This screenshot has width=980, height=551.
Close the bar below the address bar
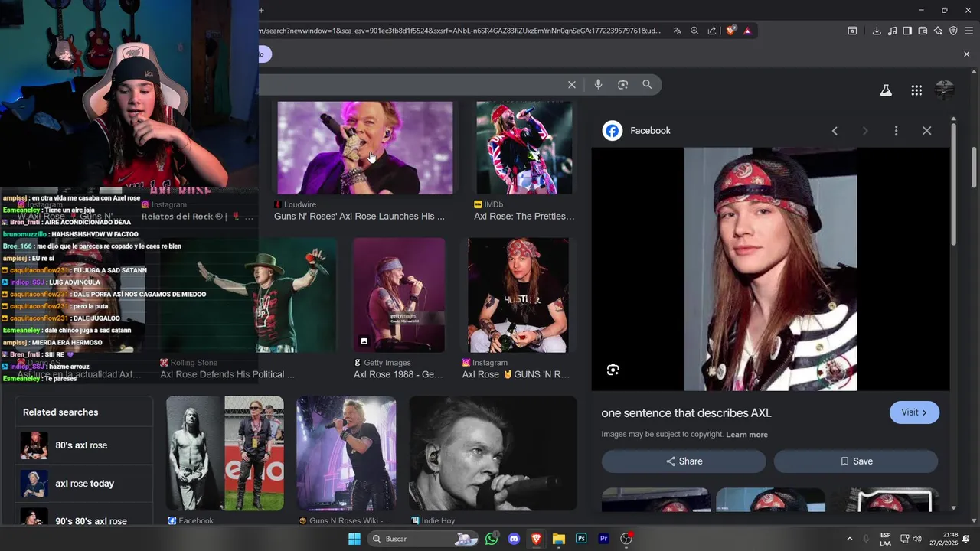click(x=966, y=54)
